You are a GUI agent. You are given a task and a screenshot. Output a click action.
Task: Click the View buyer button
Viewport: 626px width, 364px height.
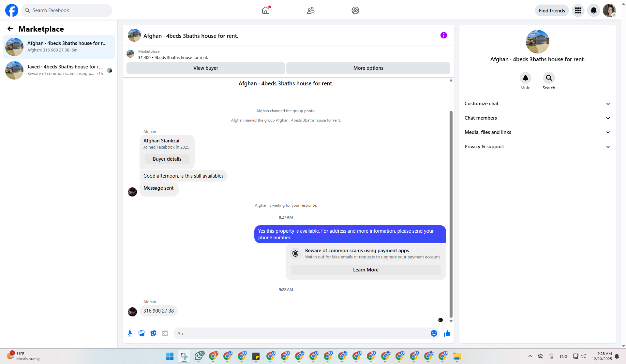(206, 68)
